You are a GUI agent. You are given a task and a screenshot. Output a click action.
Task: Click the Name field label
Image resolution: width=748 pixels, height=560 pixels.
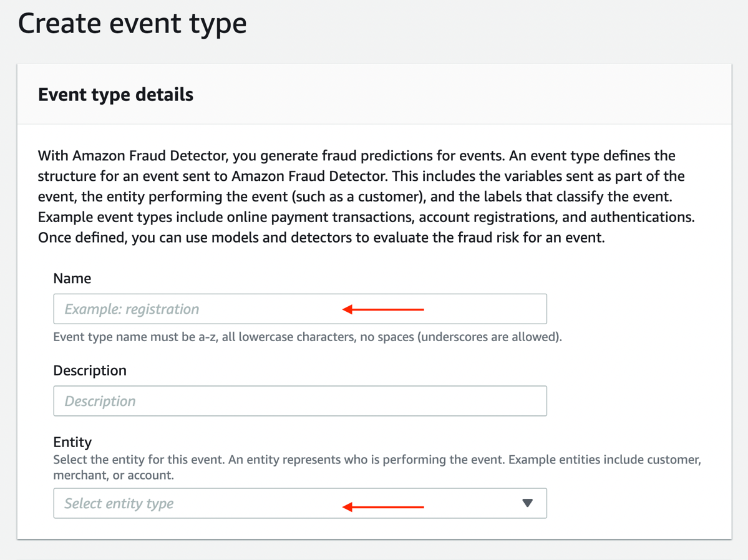click(72, 279)
